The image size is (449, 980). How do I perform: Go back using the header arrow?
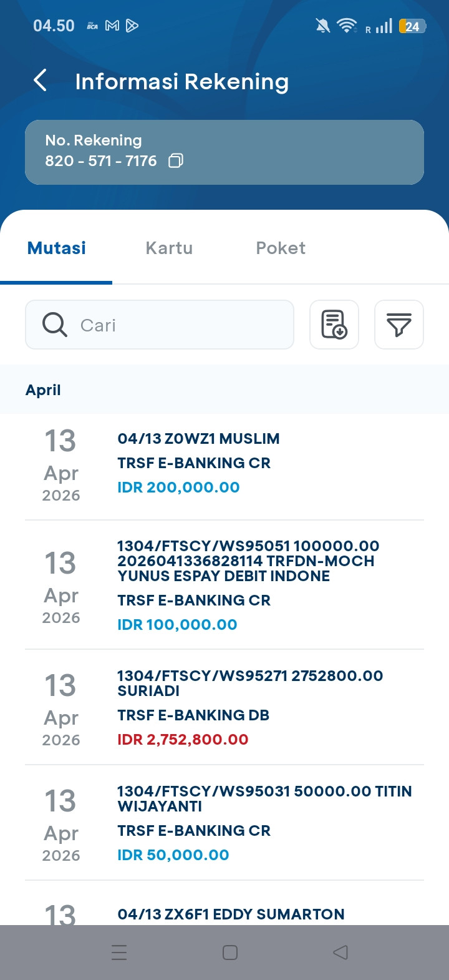point(41,81)
